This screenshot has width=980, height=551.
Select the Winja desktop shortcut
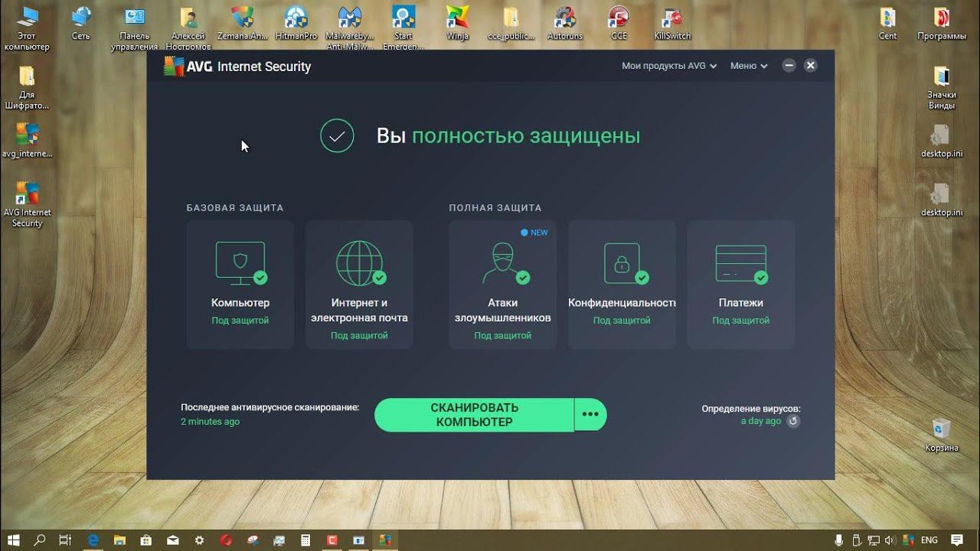point(457,24)
